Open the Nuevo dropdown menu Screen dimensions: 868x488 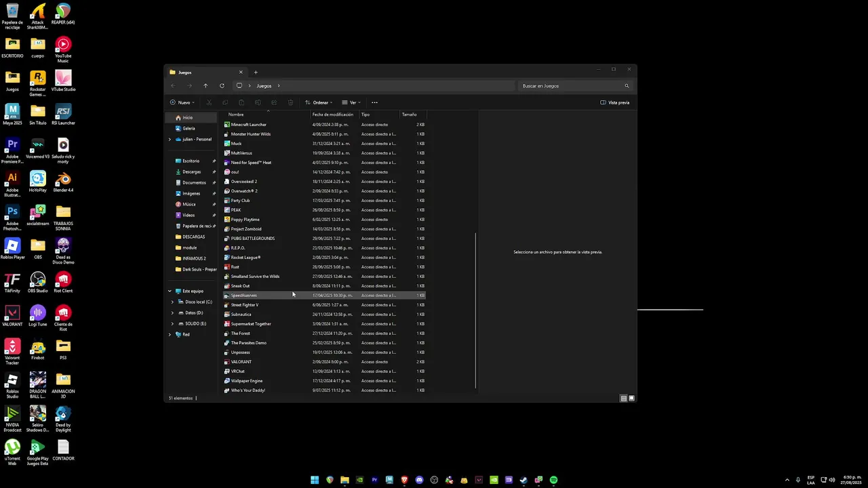coord(182,102)
